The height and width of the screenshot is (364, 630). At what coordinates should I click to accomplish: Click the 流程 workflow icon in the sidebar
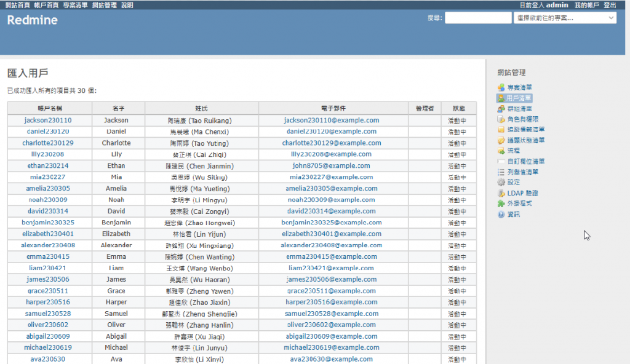(501, 151)
